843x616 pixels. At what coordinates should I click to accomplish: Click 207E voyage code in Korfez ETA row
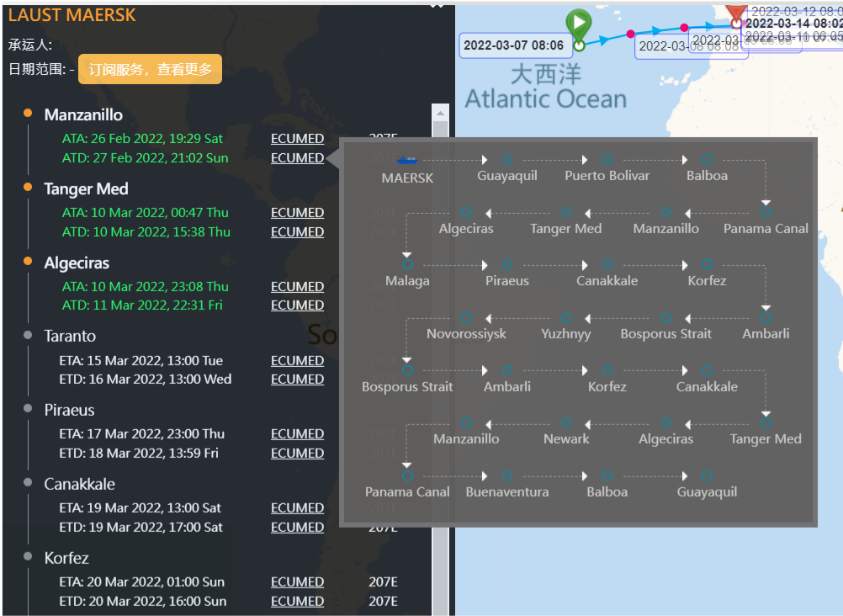[x=384, y=581]
